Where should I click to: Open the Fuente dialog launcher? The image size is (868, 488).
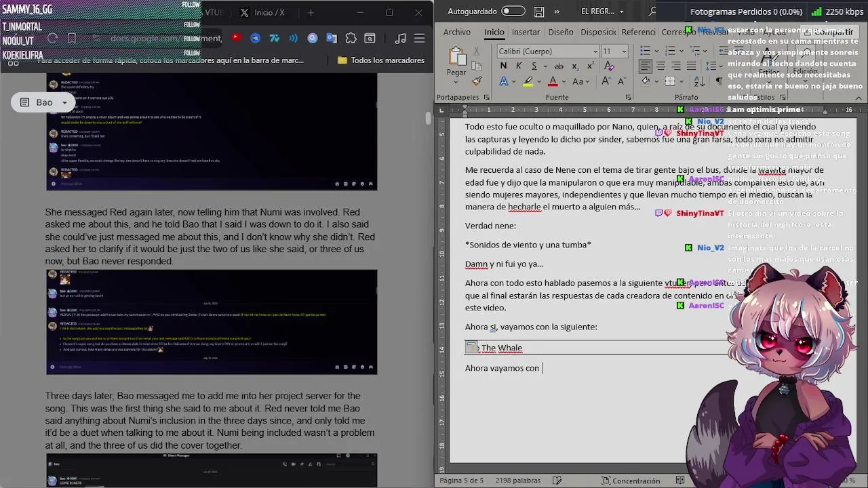[x=629, y=98]
